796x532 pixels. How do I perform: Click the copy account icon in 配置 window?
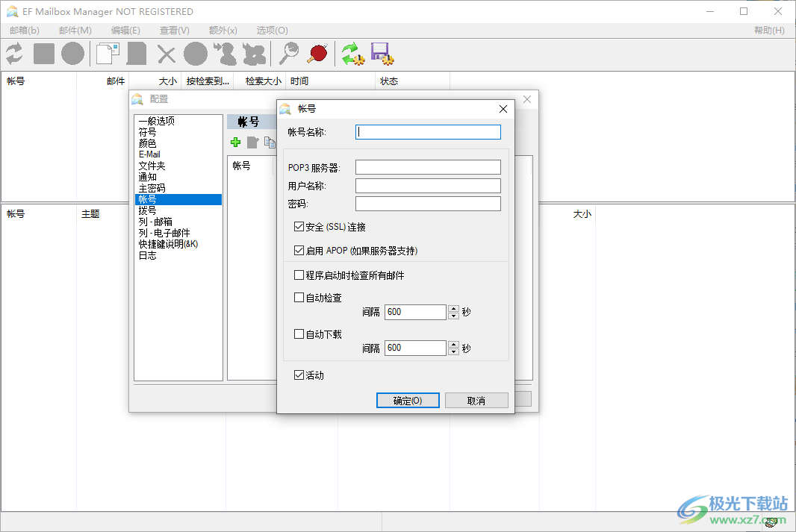coord(270,143)
